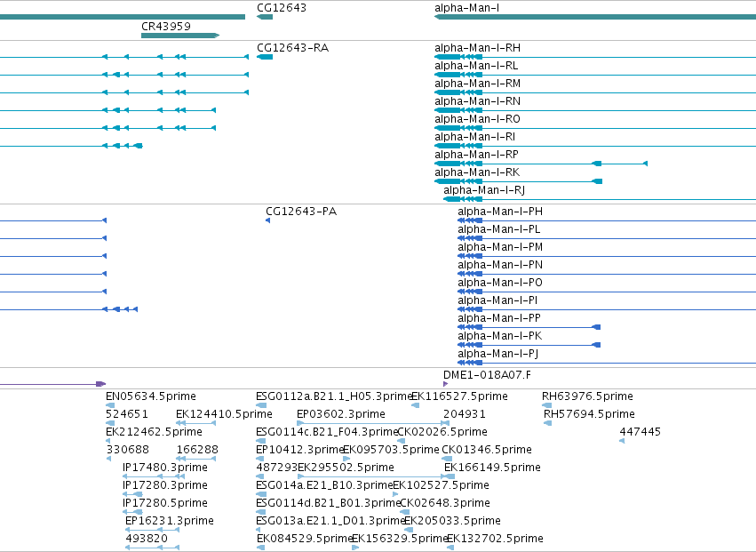
Task: Click protein alpha-Man-I-PP label
Action: (x=499, y=318)
